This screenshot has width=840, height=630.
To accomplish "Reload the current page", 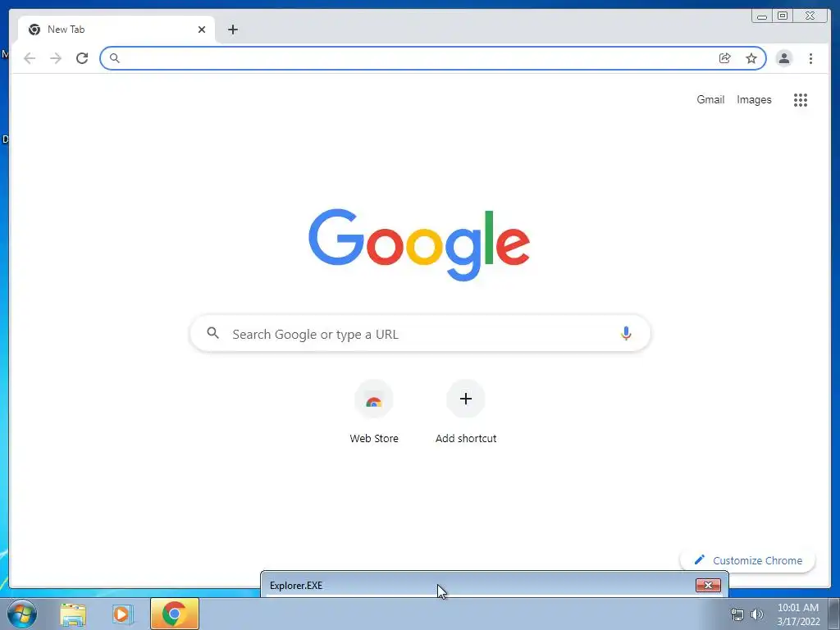I will click(x=82, y=58).
